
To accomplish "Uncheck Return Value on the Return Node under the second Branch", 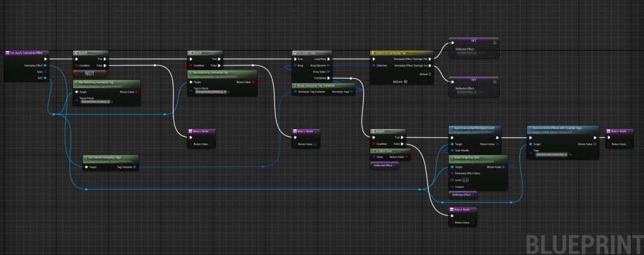I will click(x=317, y=144).
